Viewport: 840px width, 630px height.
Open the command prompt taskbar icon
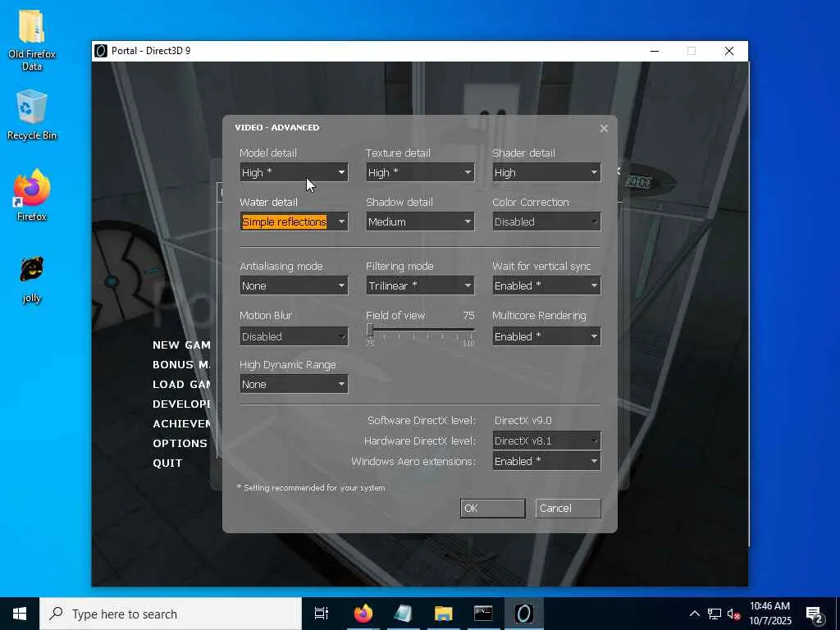click(484, 614)
